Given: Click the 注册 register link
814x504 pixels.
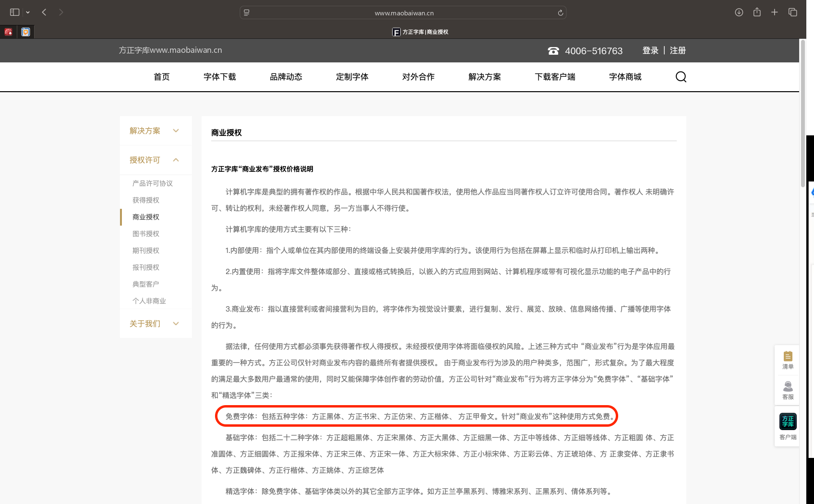Looking at the screenshot, I should (x=678, y=50).
